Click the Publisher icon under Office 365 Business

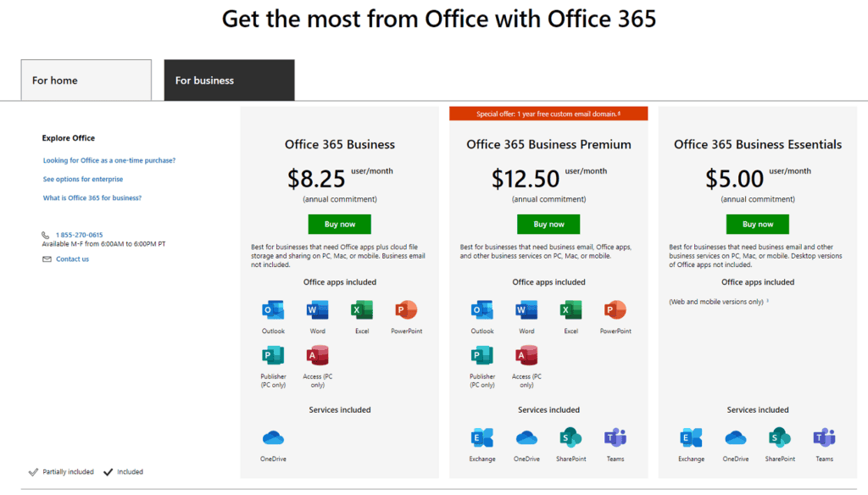coord(273,355)
